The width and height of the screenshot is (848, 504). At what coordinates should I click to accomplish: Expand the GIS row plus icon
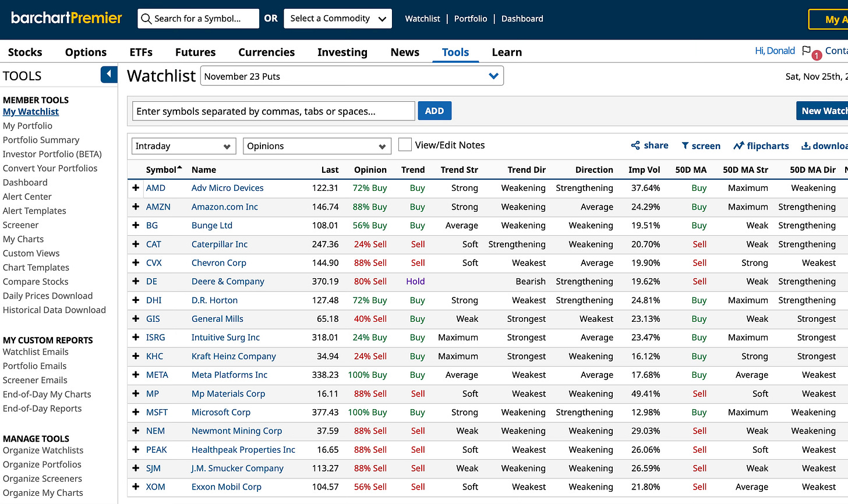coord(136,319)
